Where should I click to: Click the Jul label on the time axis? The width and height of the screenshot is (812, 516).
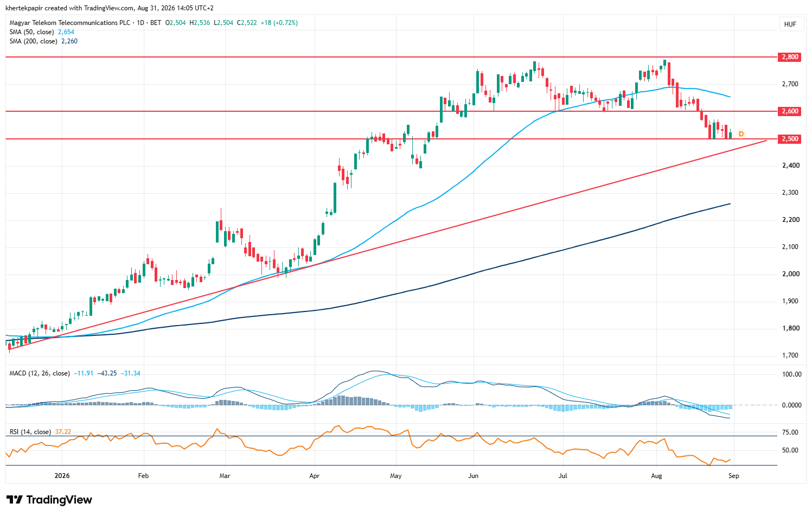(x=563, y=476)
